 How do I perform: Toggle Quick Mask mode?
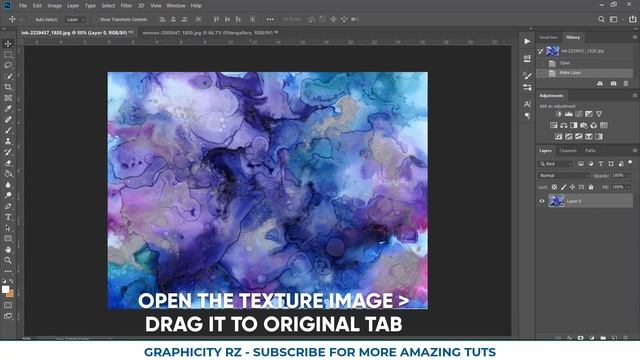pyautogui.click(x=8, y=305)
